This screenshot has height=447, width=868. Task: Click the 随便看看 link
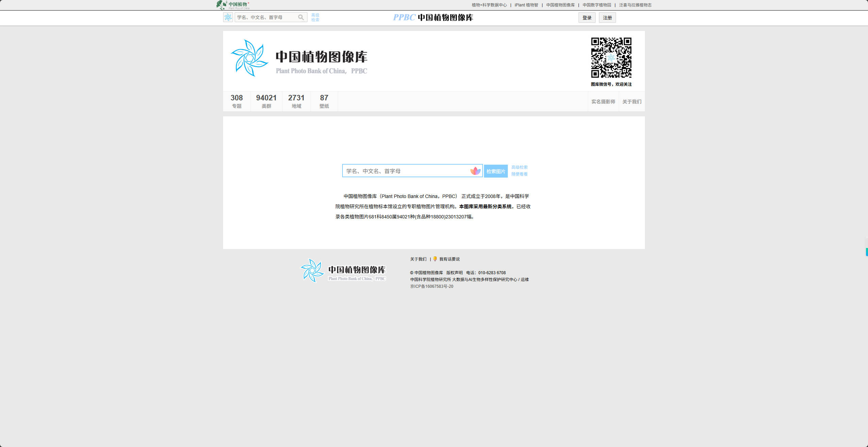(x=519, y=174)
